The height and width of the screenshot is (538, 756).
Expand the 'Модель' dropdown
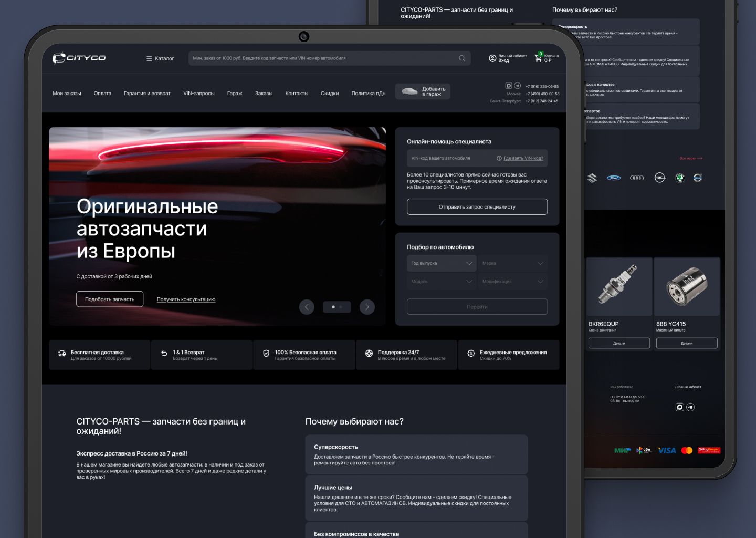[x=442, y=282]
